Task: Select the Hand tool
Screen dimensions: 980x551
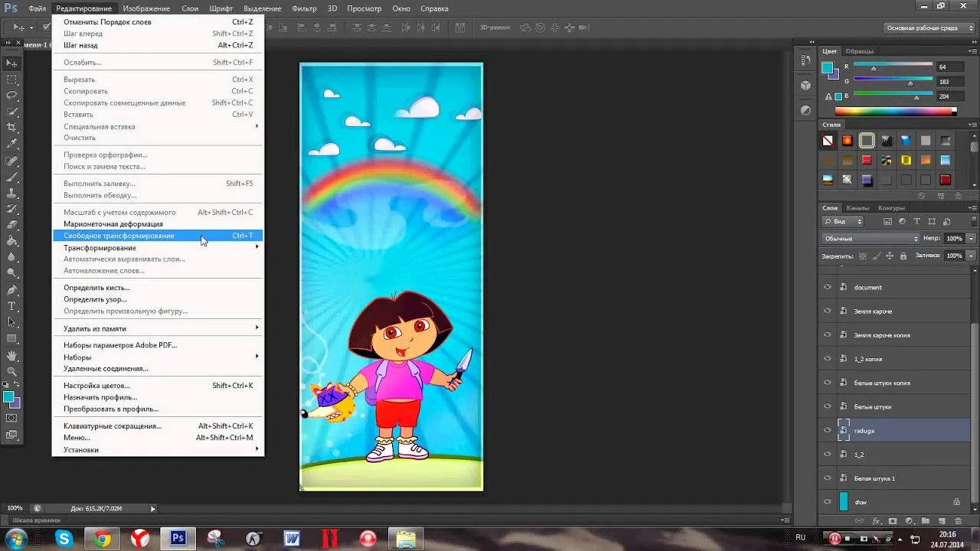Action: (11, 356)
